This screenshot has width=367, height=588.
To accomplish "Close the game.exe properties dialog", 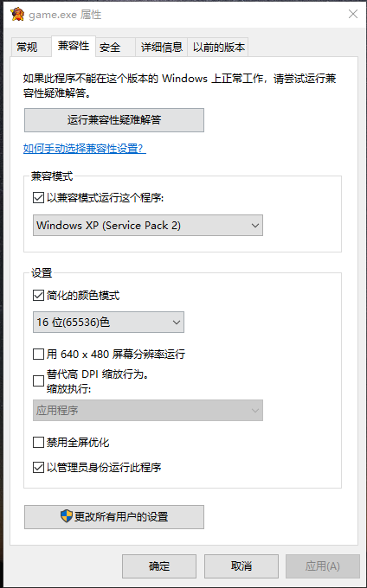I will pos(353,14).
